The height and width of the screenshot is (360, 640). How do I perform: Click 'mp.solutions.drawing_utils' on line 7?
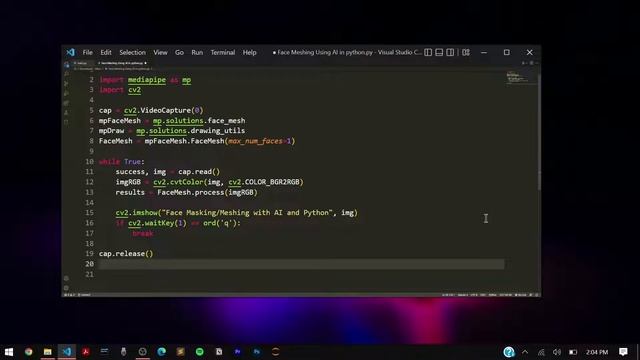coord(191,131)
